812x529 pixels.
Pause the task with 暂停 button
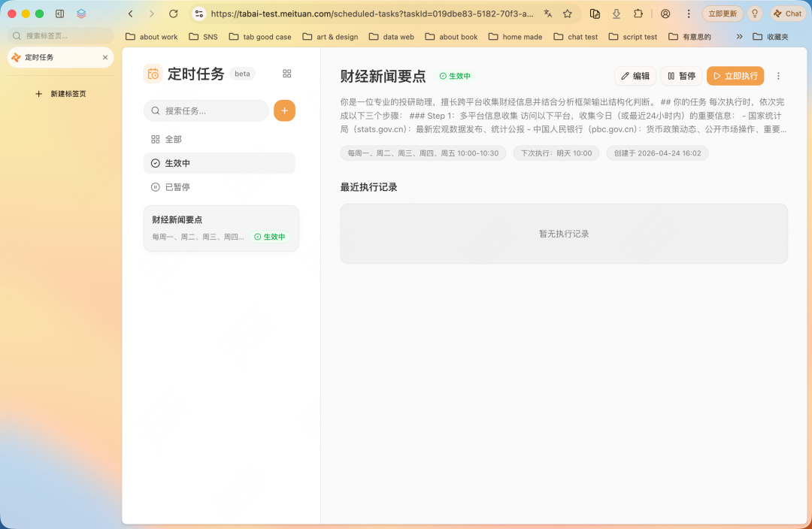pos(681,76)
